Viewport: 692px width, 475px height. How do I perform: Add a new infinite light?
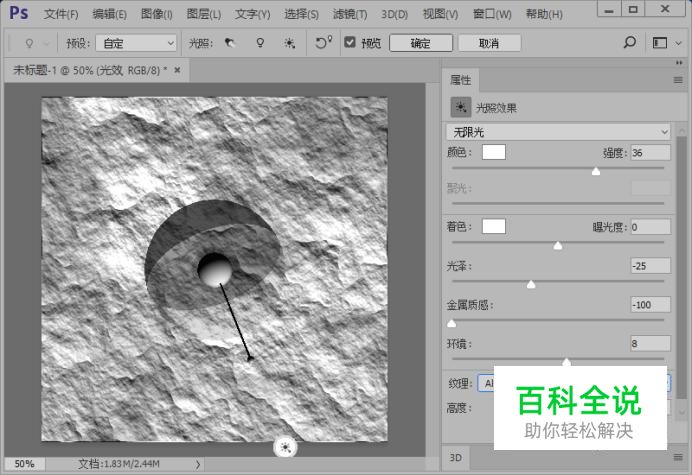(290, 43)
